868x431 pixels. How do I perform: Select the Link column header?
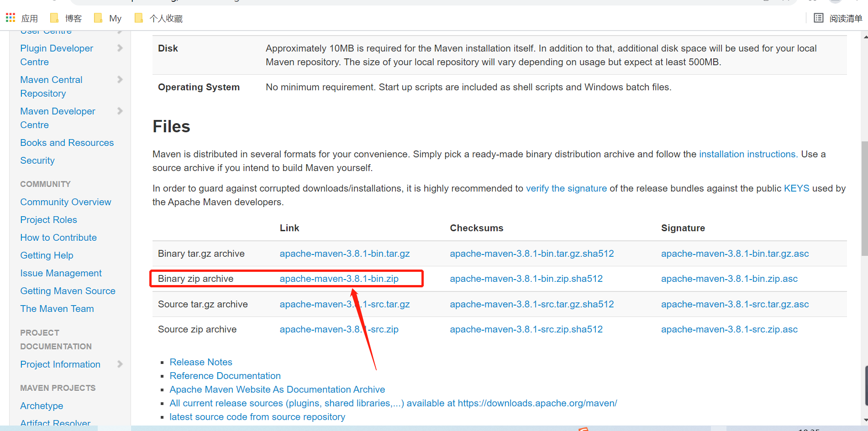point(289,228)
